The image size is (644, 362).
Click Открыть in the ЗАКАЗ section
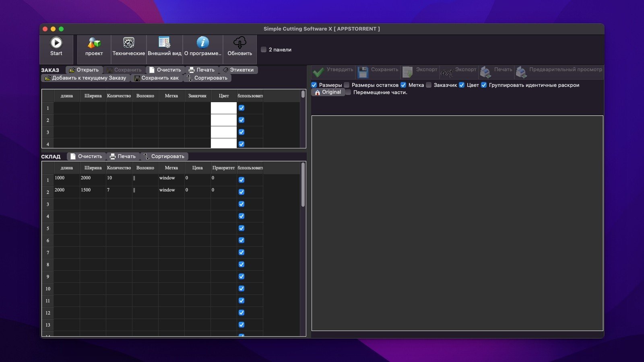coord(84,70)
